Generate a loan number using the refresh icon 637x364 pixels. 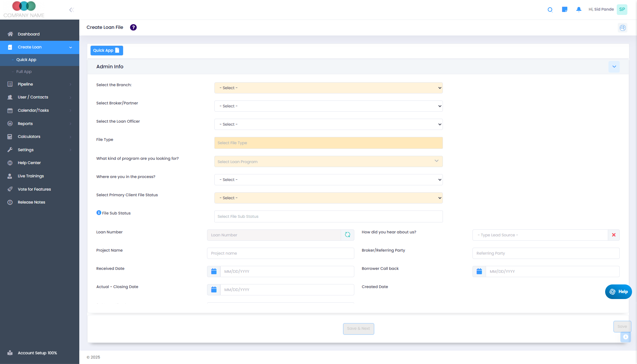click(x=348, y=235)
